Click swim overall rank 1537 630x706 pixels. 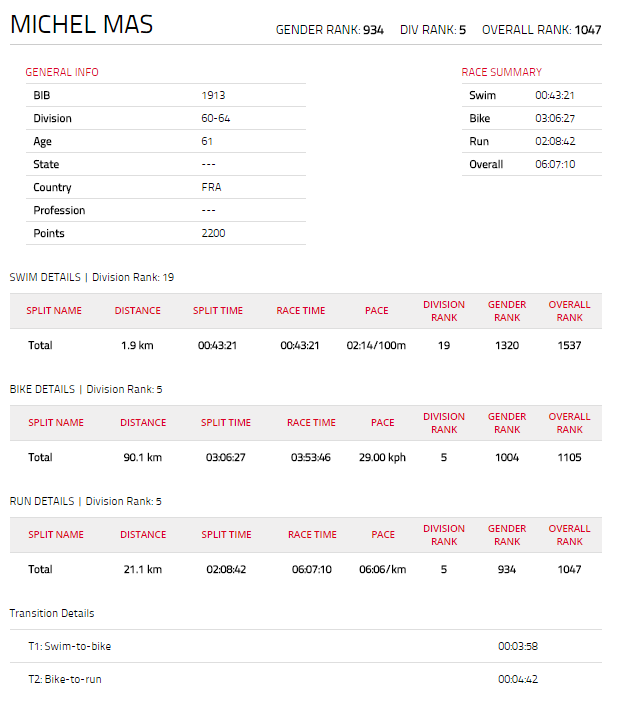point(570,345)
